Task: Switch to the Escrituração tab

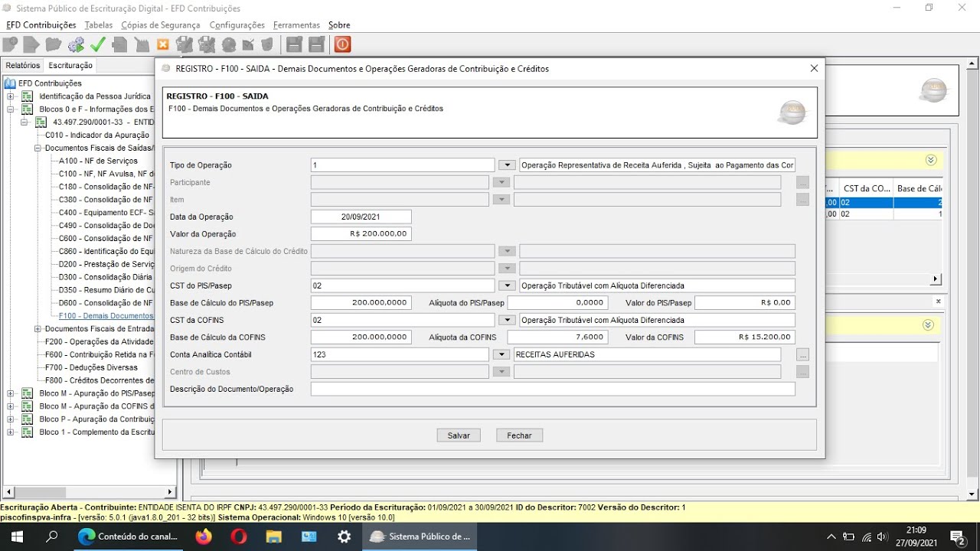Action: click(x=70, y=66)
